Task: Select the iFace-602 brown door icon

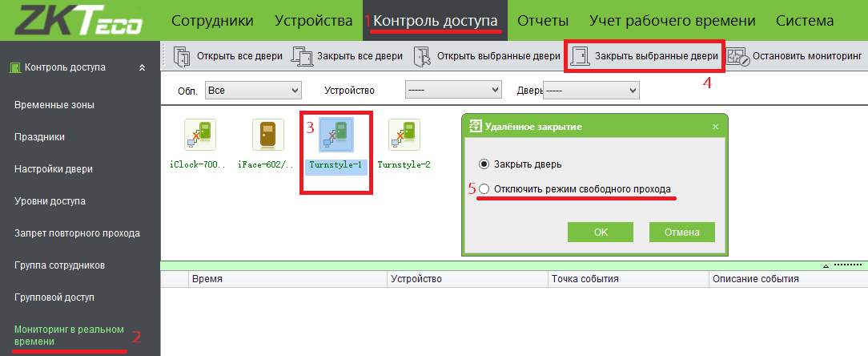Action: (268, 135)
